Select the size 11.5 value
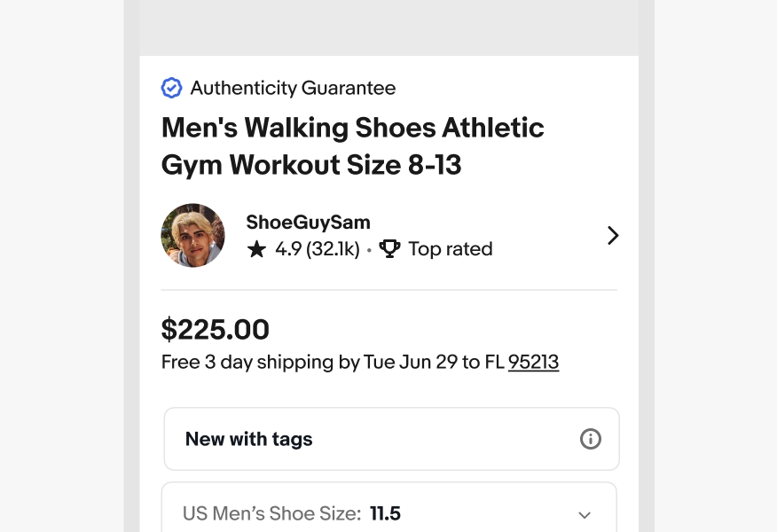This screenshot has width=777, height=532. pos(385,513)
